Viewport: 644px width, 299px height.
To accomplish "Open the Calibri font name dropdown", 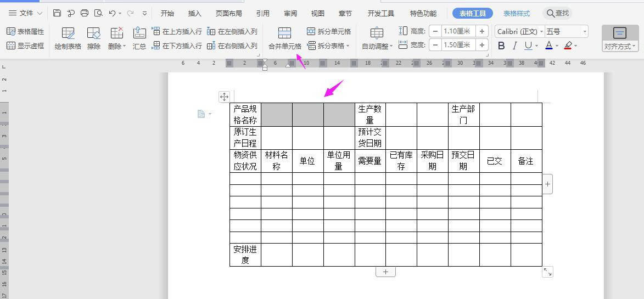I will (519, 32).
